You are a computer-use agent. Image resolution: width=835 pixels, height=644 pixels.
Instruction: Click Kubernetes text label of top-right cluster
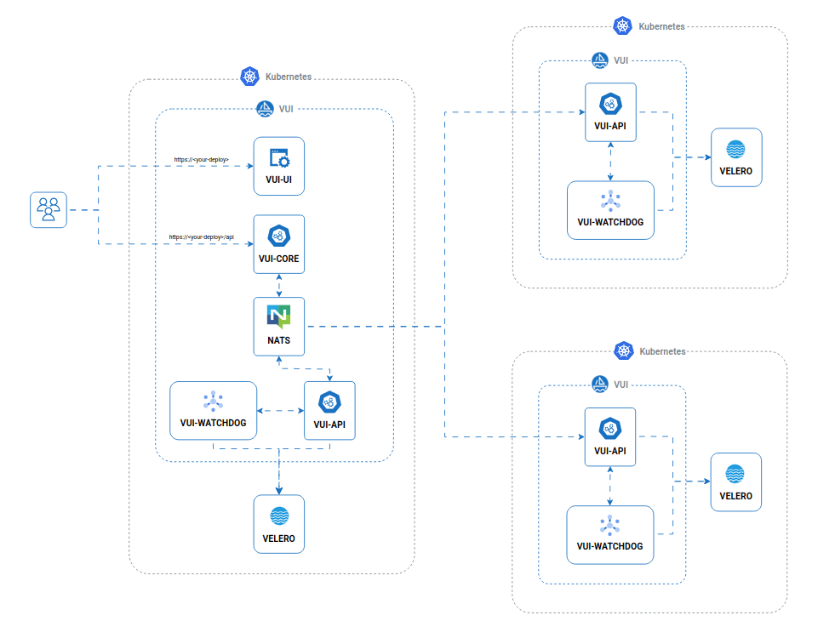coord(662,26)
